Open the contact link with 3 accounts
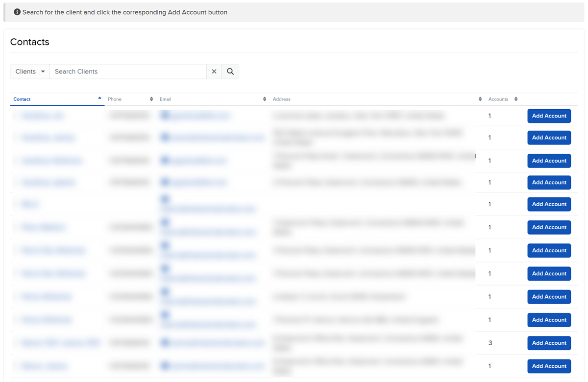This screenshot has height=382, width=588. (60, 343)
